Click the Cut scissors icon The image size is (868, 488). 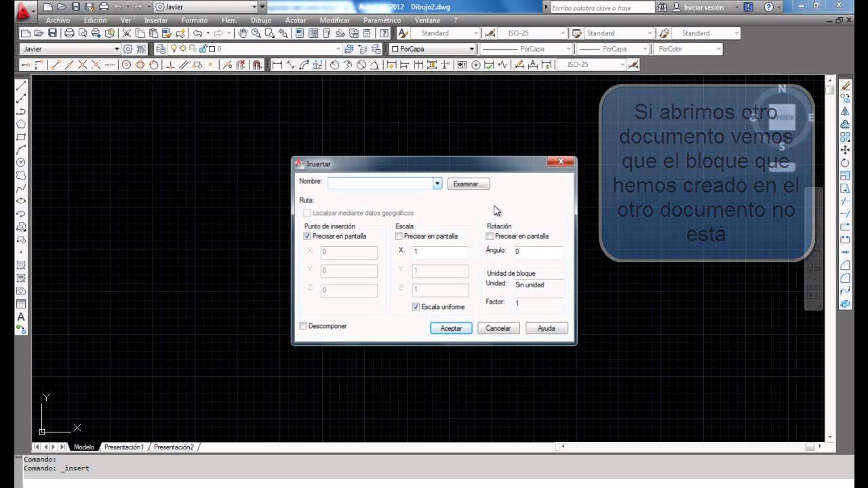pyautogui.click(x=126, y=33)
